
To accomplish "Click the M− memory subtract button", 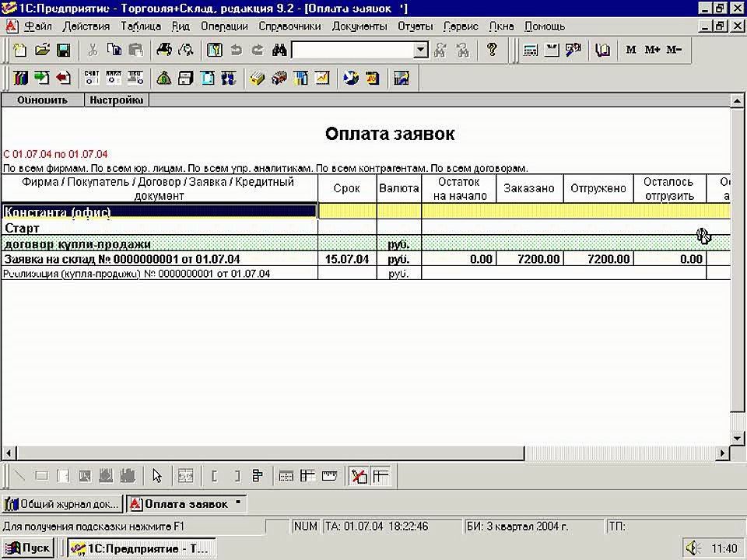I will [x=674, y=50].
